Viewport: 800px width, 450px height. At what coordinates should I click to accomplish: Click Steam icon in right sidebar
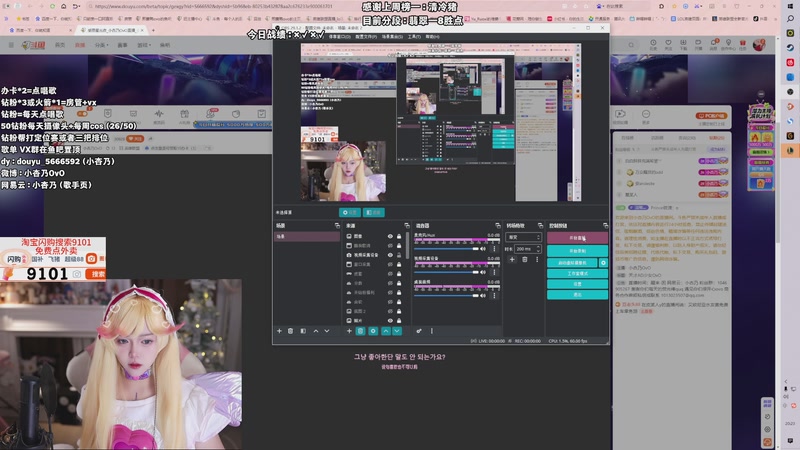click(790, 47)
